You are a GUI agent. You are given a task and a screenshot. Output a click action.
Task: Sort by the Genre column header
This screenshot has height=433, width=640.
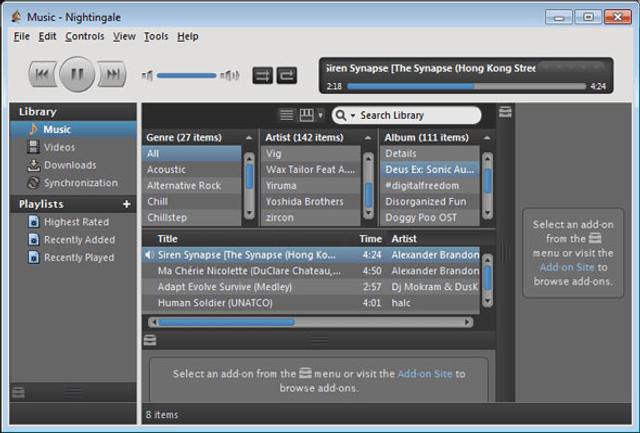[199, 138]
